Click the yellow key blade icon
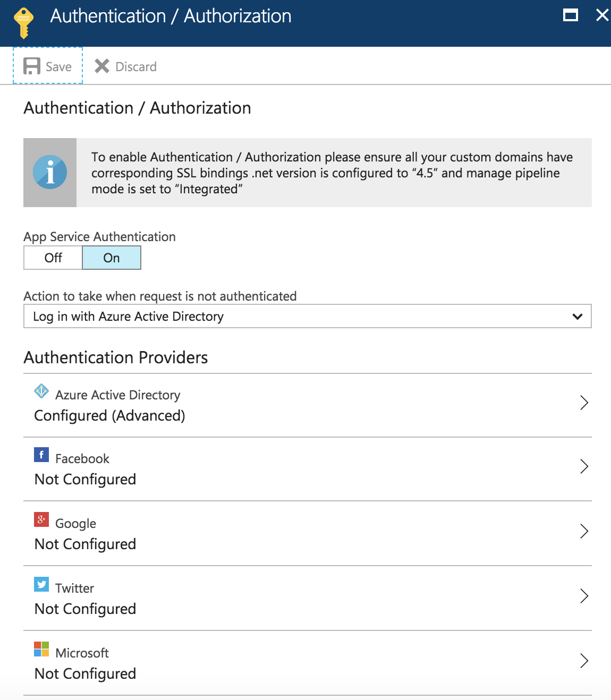 [23, 23]
